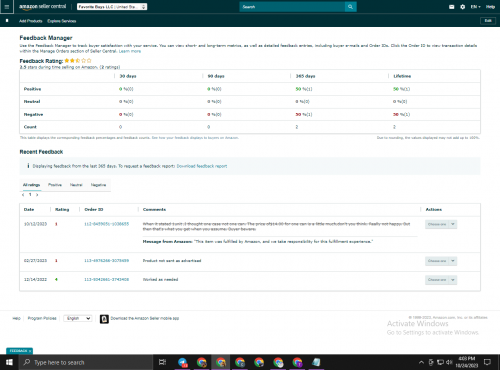Viewport: 500px width, 370px height.
Task: Click the bookmark icon on the favorites bar
Action: coord(7,21)
